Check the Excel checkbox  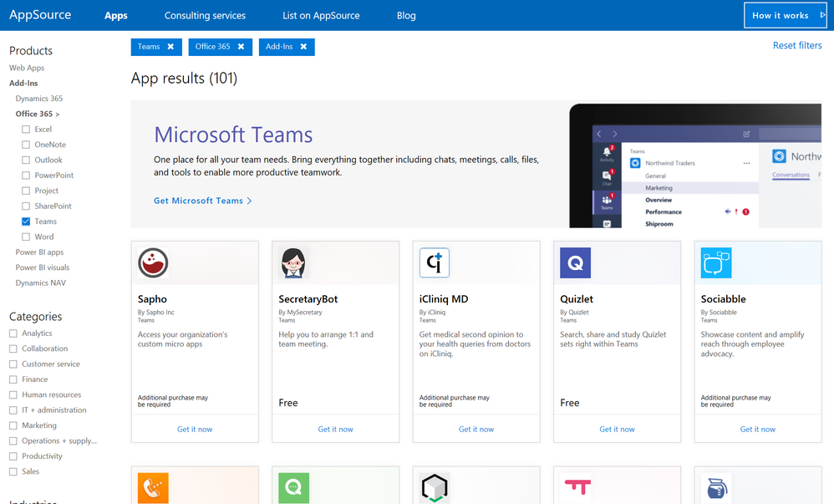click(26, 130)
